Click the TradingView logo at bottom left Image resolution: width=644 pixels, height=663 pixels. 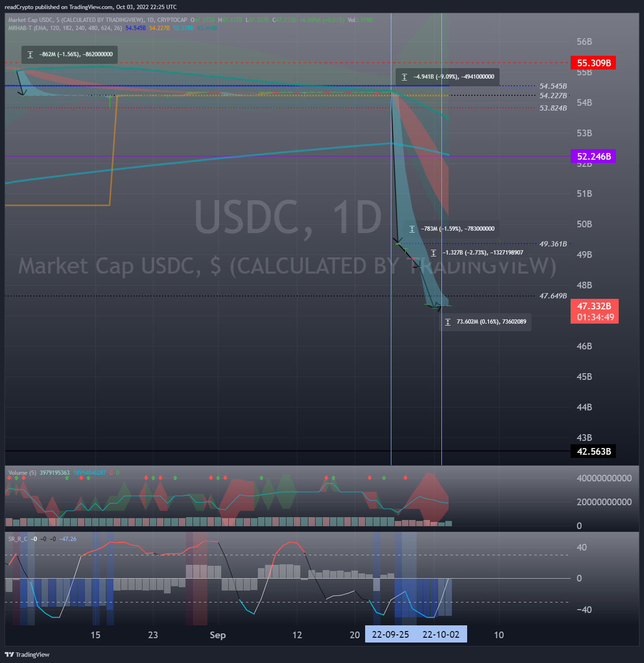pos(27,654)
